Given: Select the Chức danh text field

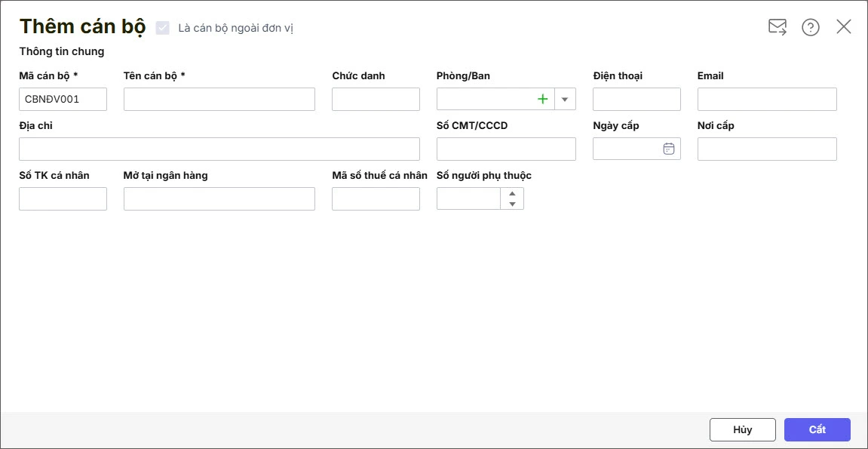Looking at the screenshot, I should (376, 99).
